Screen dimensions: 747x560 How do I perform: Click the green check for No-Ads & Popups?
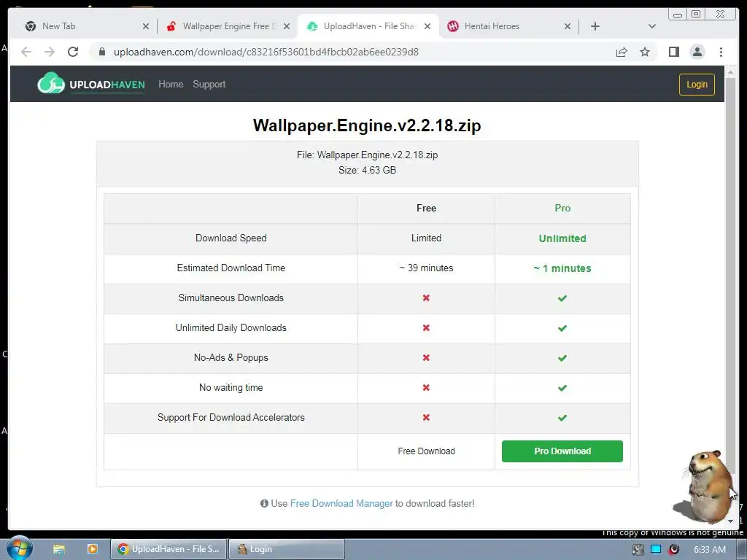(562, 357)
